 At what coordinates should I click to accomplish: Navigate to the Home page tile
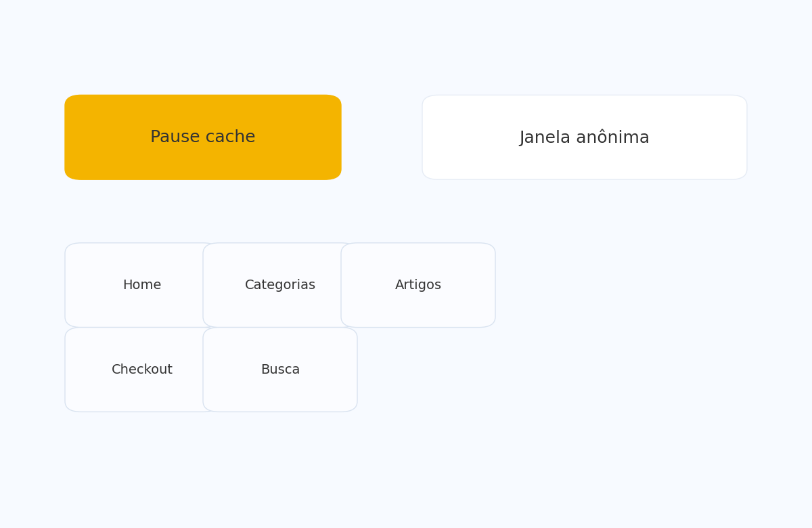141,285
